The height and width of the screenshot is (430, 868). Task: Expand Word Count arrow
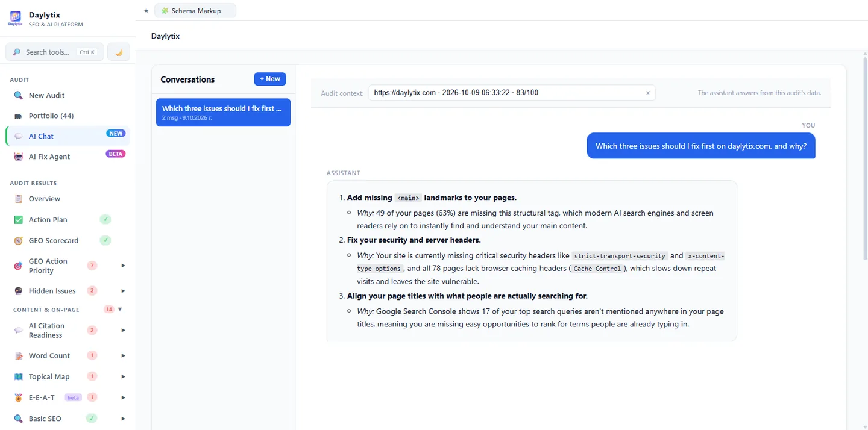tap(123, 356)
